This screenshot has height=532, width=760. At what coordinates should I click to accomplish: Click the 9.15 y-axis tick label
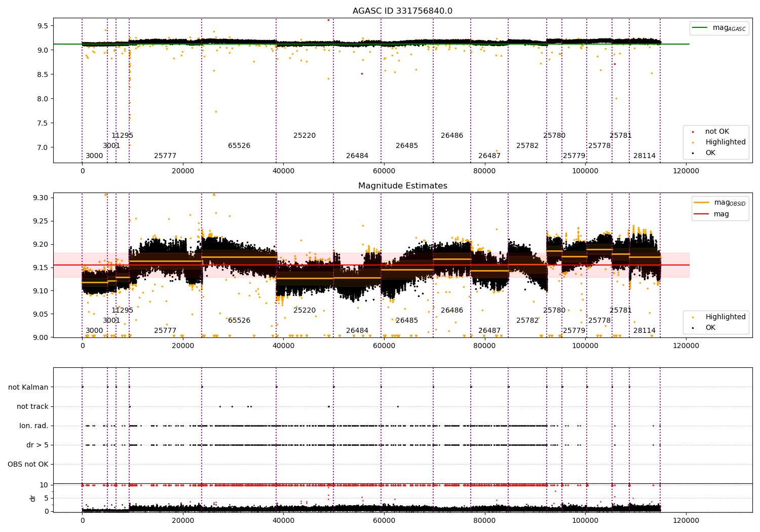(x=41, y=268)
